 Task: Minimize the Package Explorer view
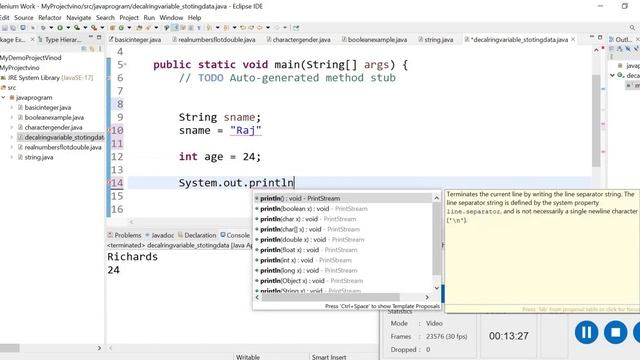pyautogui.click(x=91, y=37)
